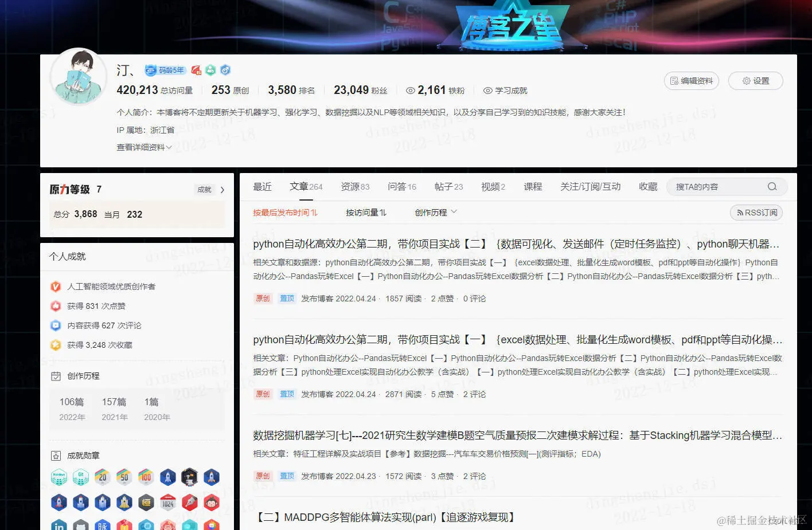This screenshot has height=530, width=812.
Task: Click the 个人成就 panel heading
Action: pos(68,257)
